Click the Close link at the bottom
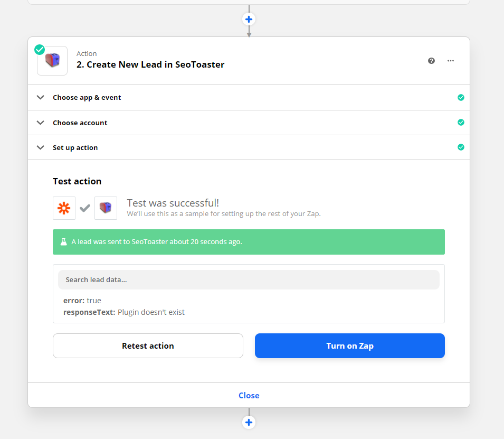The width and height of the screenshot is (504, 439). tap(249, 395)
